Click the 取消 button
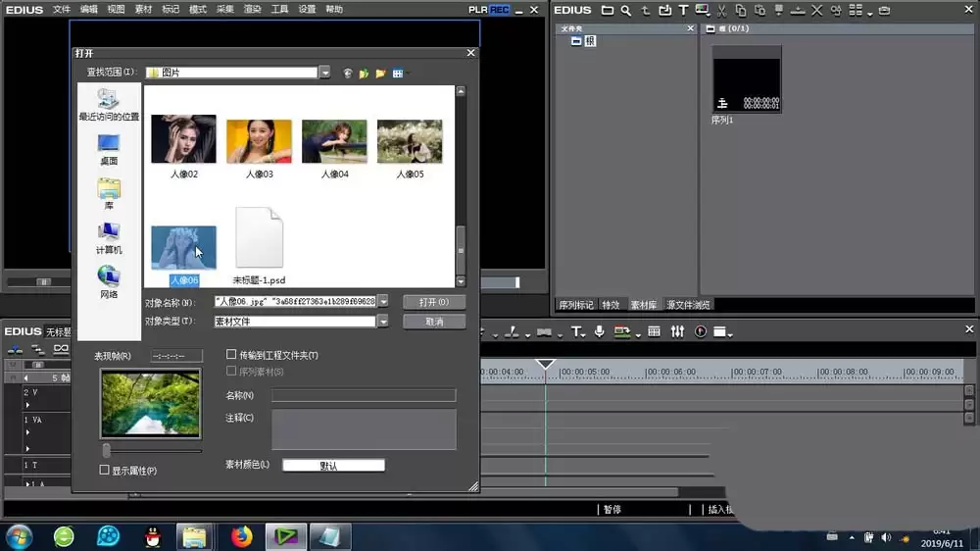Image resolution: width=980 pixels, height=551 pixels. tap(434, 322)
